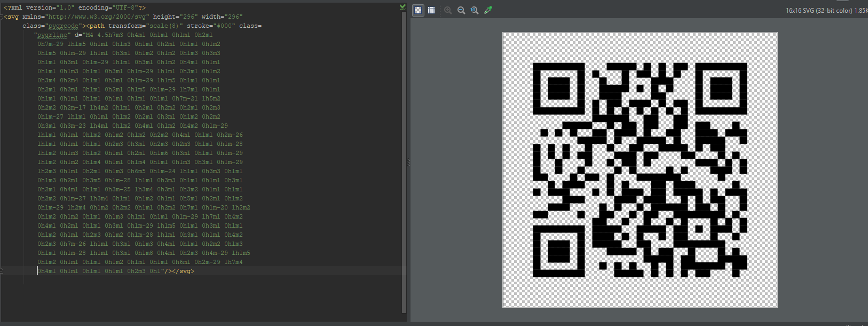Click the 'M4 4.5h7m3' path data start
Viewport: 868px width, 326px height.
click(x=105, y=35)
